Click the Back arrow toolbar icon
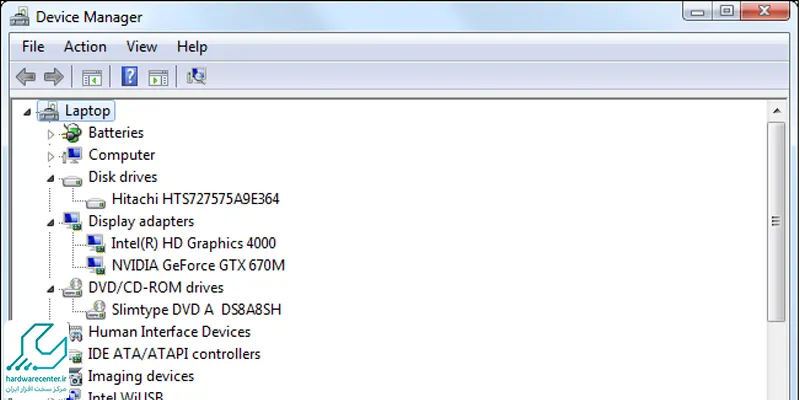Screen dimensions: 800x400 (x=26, y=77)
